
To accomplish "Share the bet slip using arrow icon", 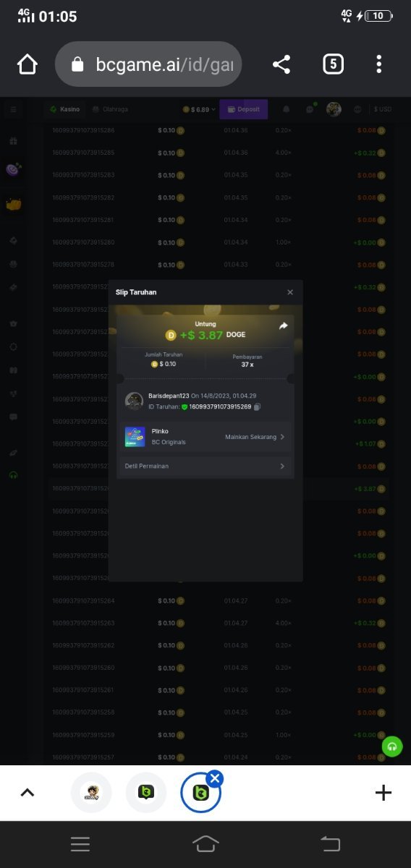I will (284, 326).
